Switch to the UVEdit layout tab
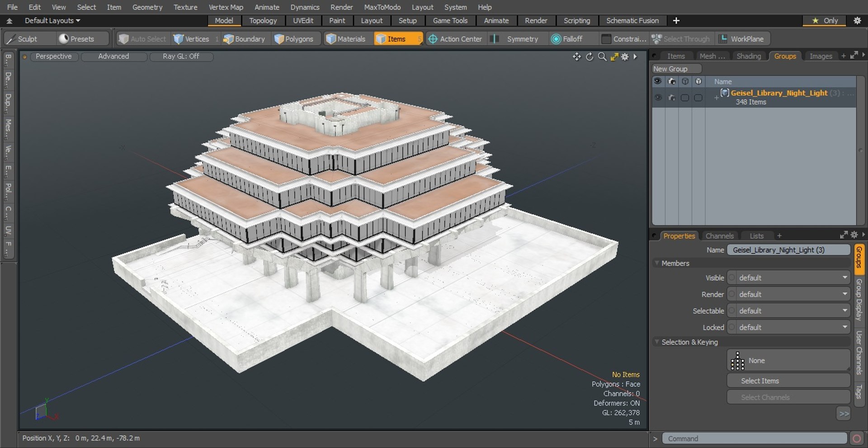 303,21
